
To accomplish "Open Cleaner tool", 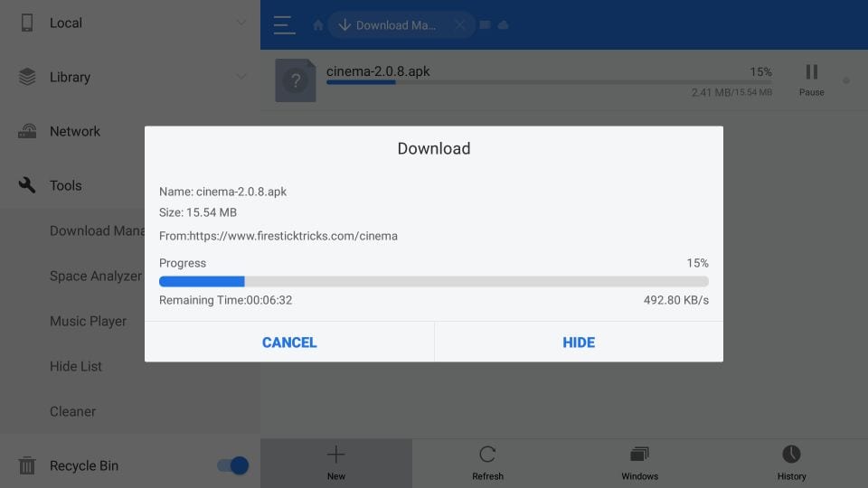I will [x=72, y=412].
